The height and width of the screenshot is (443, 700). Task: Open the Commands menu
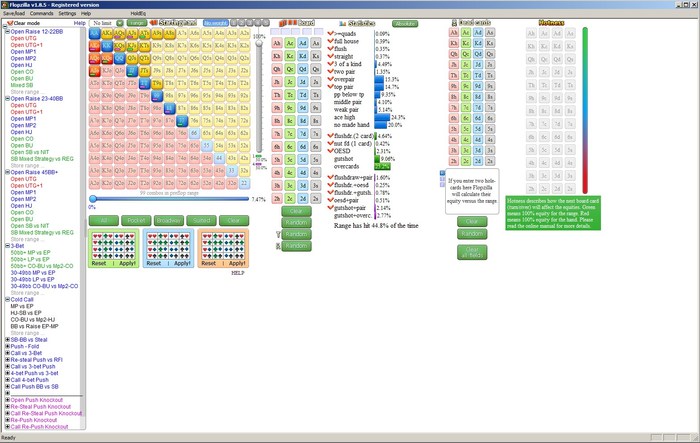(42, 13)
